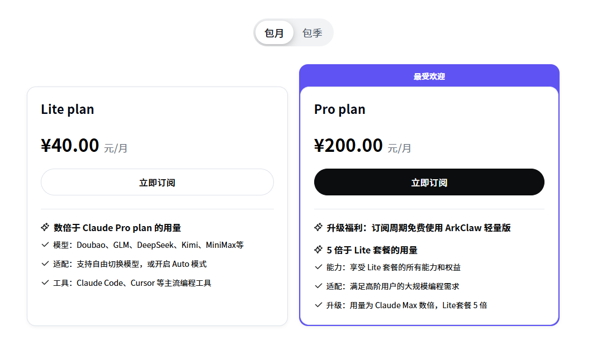
Task: Click checkmark beside 适配 满足高阶用户 line
Action: [319, 286]
